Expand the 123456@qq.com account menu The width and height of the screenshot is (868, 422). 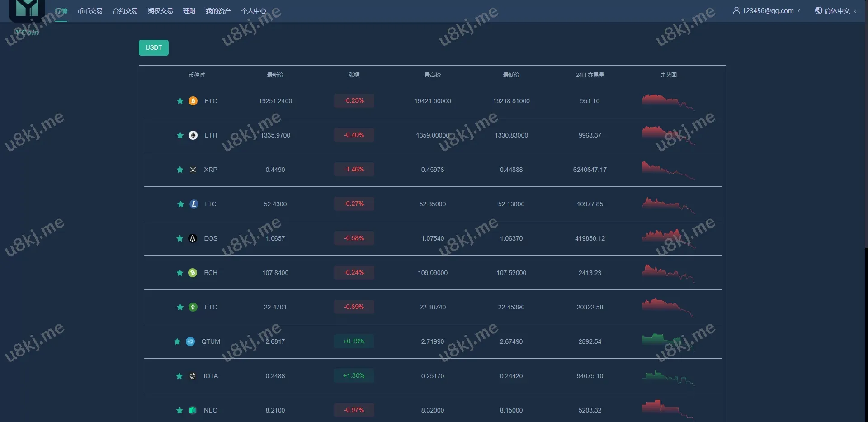coord(767,11)
